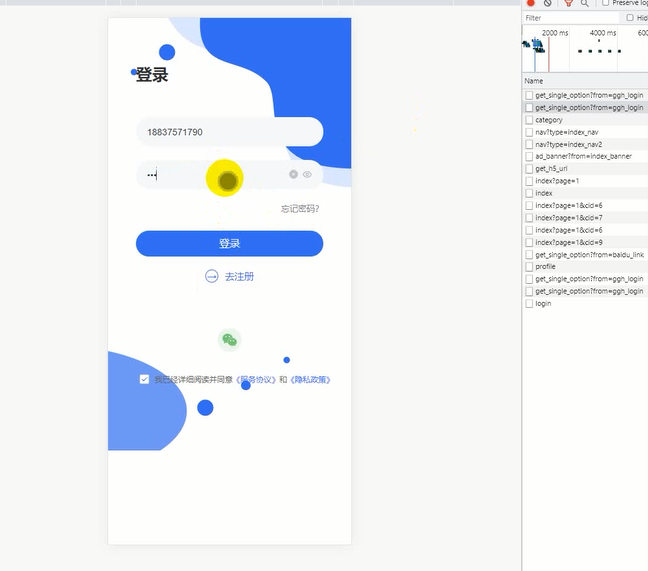Image resolution: width=648 pixels, height=571 pixels.
Task: Click the Name column header
Action: 535,80
